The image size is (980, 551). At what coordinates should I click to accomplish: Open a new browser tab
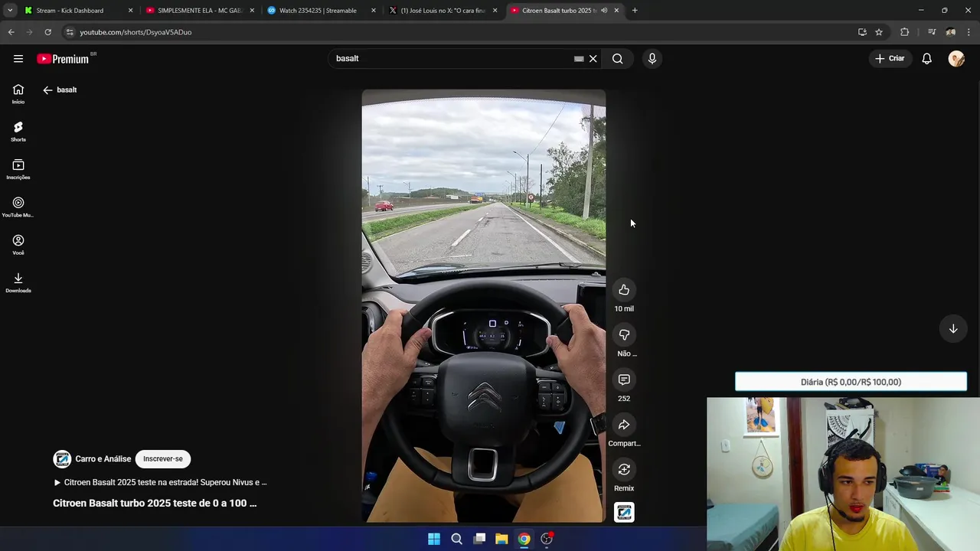pyautogui.click(x=635, y=11)
